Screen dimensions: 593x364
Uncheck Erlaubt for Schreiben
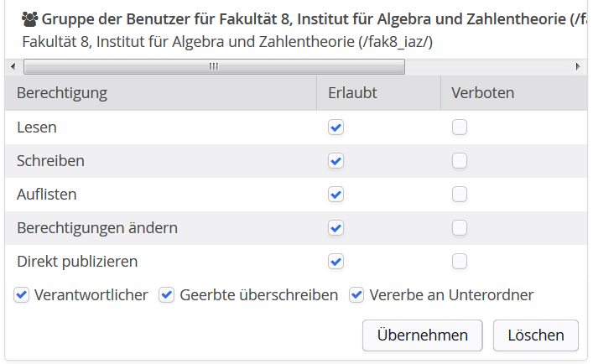tap(336, 161)
